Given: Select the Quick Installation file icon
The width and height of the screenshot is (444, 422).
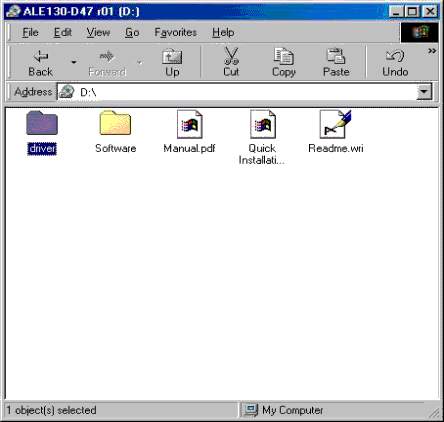Looking at the screenshot, I should pyautogui.click(x=263, y=124).
